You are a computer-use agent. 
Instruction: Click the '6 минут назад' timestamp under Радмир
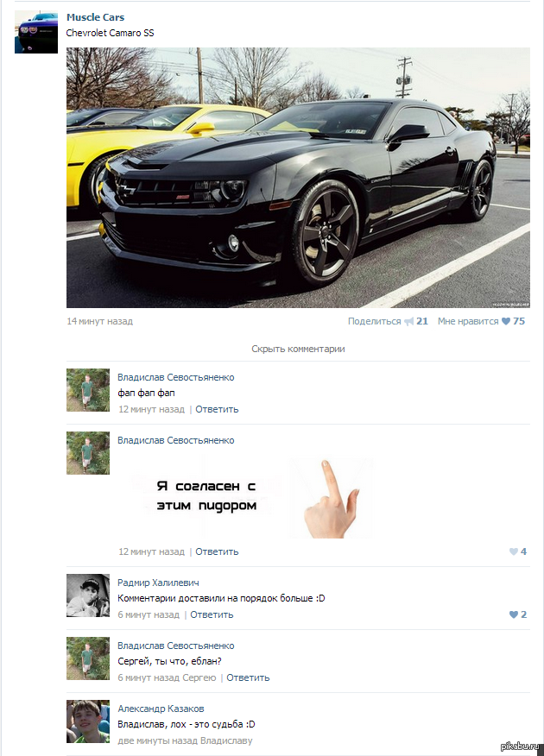coord(149,614)
